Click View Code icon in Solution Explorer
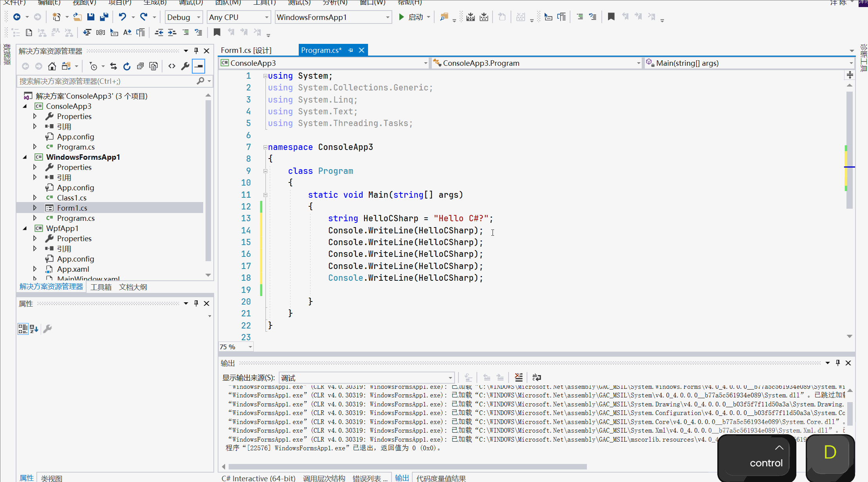The height and width of the screenshot is (482, 868). click(172, 66)
